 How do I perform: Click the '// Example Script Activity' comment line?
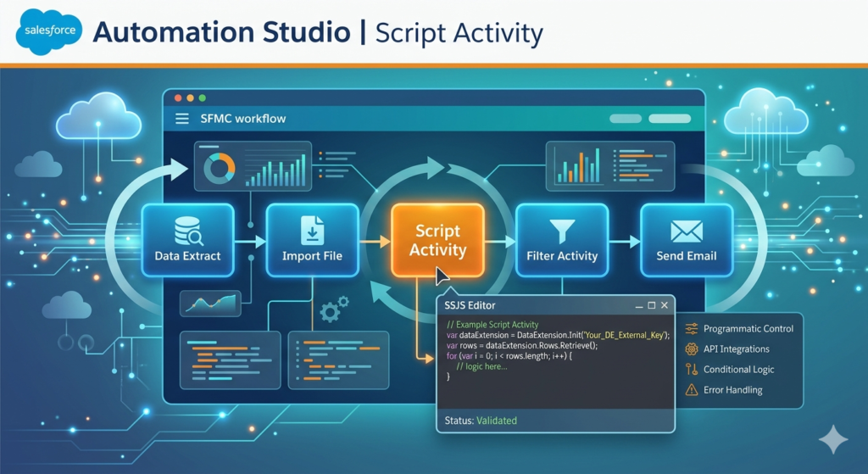tap(492, 325)
